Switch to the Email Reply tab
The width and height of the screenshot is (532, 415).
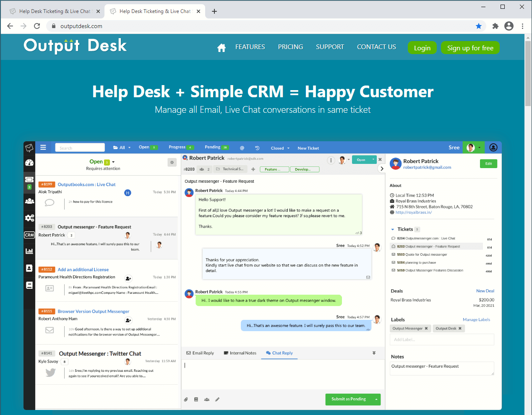[200, 353]
